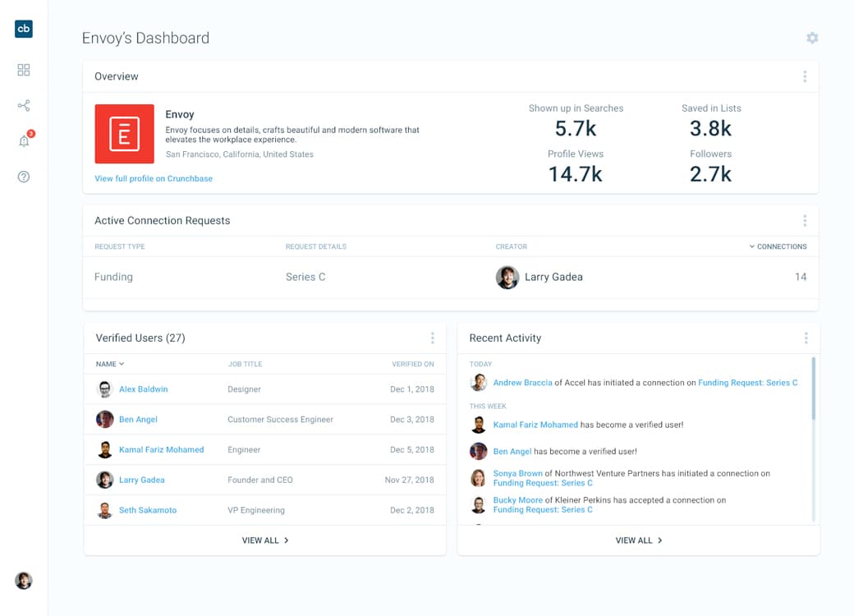The image size is (854, 616).
Task: Open the dashboard grid icon in sidebar
Action: (24, 71)
